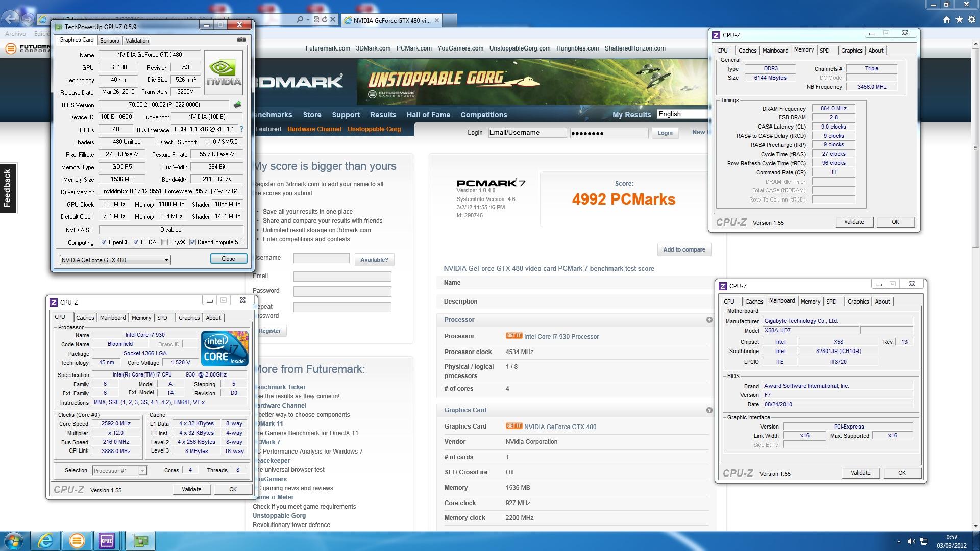Image resolution: width=980 pixels, height=551 pixels.
Task: Open the About tab in the Memory CPU-Z window
Action: tap(876, 51)
